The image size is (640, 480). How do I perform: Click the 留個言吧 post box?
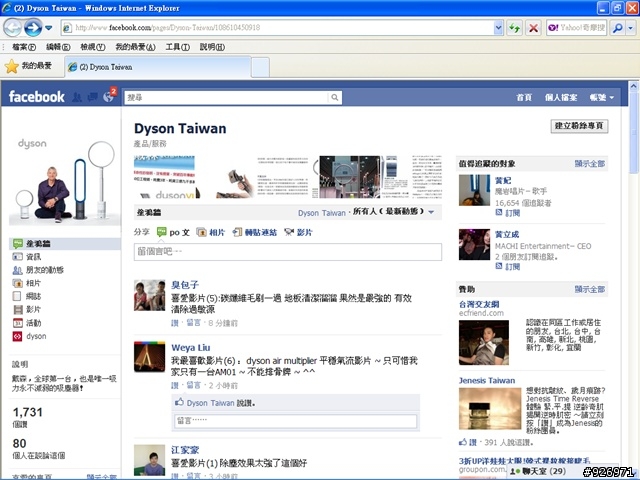point(288,252)
